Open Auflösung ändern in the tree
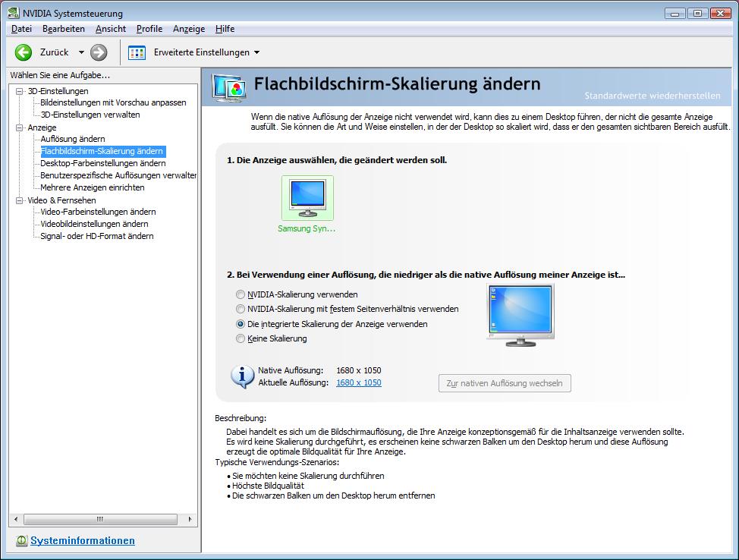The image size is (739, 560). point(73,139)
